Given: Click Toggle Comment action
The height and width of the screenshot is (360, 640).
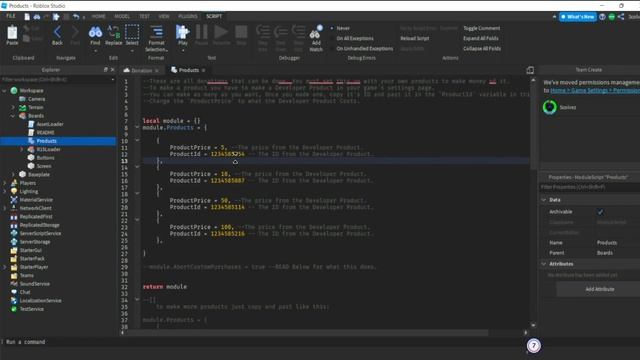Looking at the screenshot, I should click(x=481, y=28).
